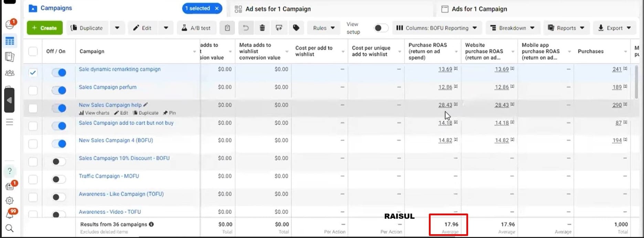Click the green Create button

coord(45,28)
